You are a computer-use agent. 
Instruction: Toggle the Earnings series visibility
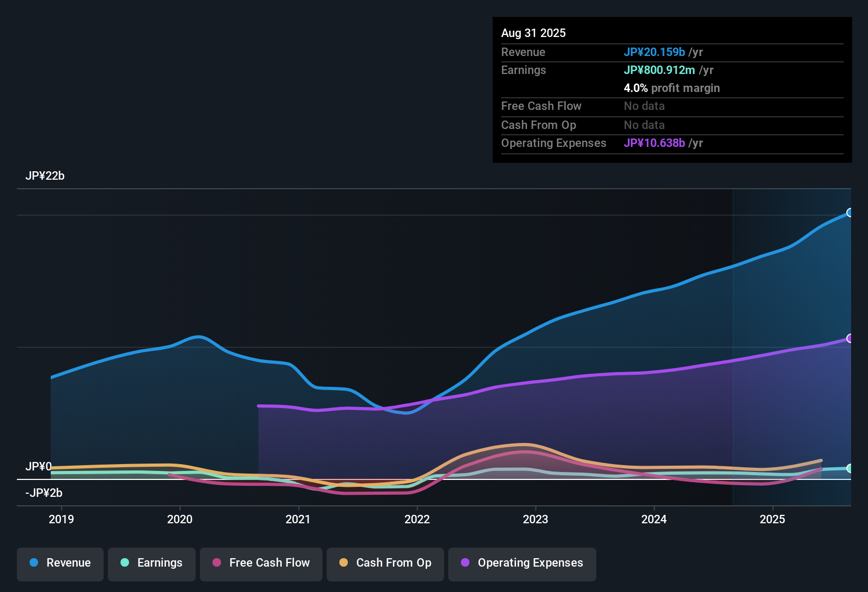point(151,563)
